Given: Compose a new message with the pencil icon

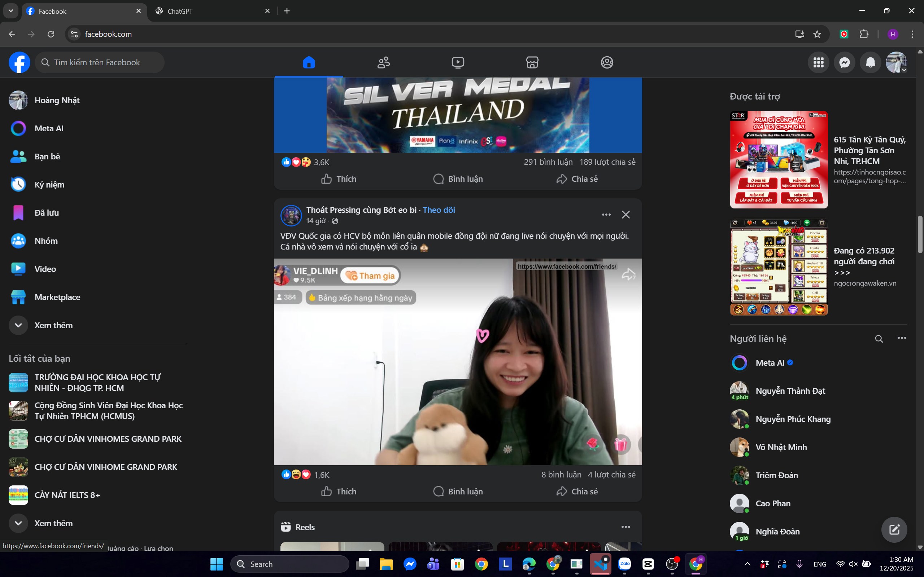Looking at the screenshot, I should [x=895, y=530].
